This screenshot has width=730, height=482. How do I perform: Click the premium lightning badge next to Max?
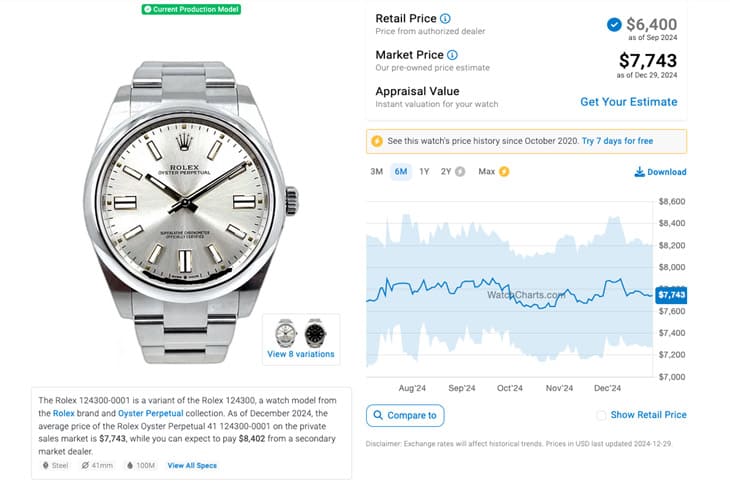pyautogui.click(x=504, y=172)
